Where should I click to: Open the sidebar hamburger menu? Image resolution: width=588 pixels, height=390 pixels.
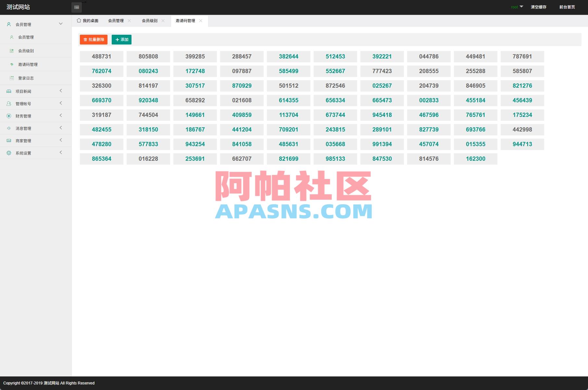click(77, 7)
